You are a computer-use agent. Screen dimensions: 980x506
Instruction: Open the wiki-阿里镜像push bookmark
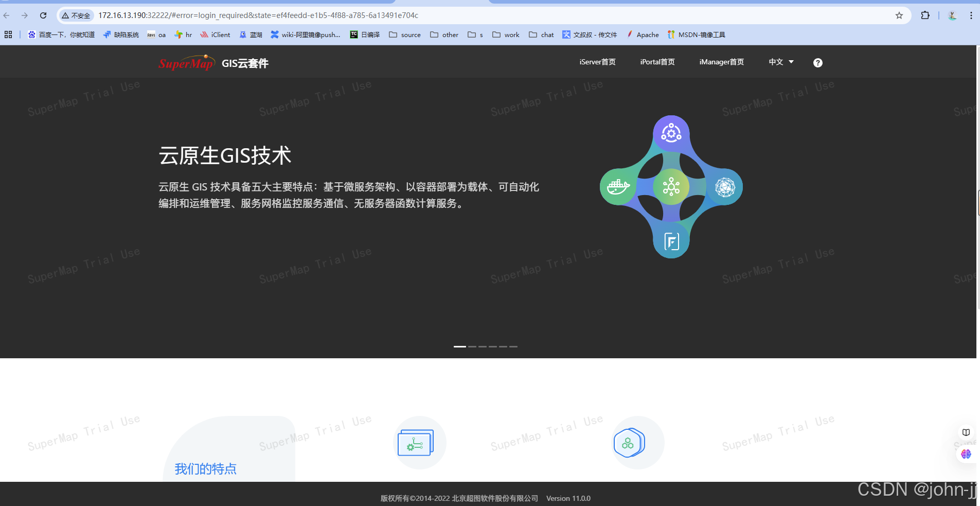pyautogui.click(x=306, y=34)
